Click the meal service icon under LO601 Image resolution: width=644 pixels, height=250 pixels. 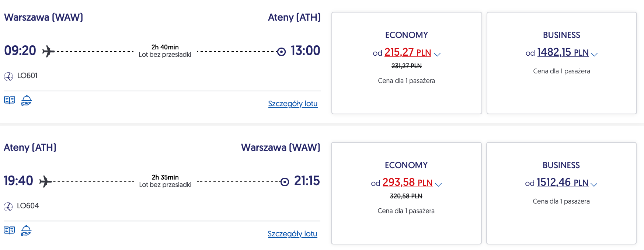(x=27, y=100)
